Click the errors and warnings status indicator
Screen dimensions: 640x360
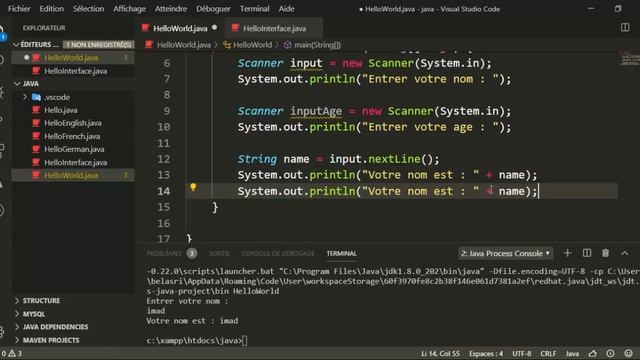[x=11, y=353]
